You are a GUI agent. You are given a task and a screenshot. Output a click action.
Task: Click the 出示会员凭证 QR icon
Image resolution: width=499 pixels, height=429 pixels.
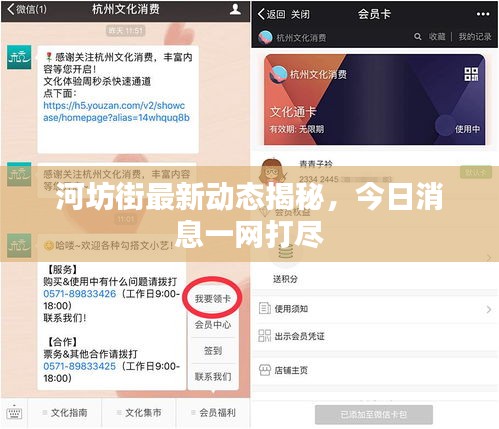[x=265, y=336]
